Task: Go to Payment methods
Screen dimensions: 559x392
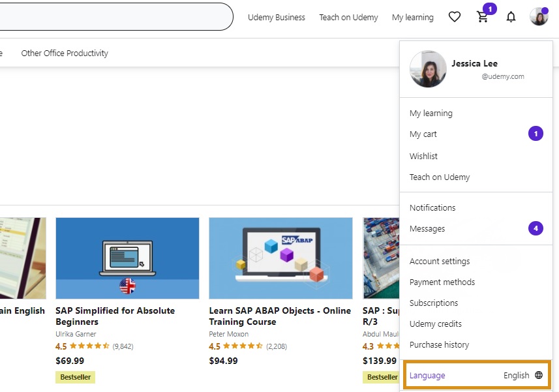Action: pos(442,282)
